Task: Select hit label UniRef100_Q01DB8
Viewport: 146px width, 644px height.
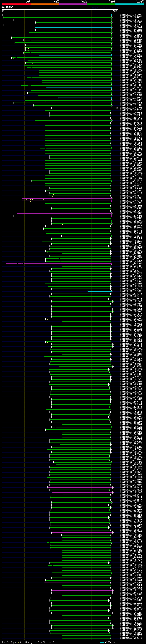Action: (x=131, y=85)
